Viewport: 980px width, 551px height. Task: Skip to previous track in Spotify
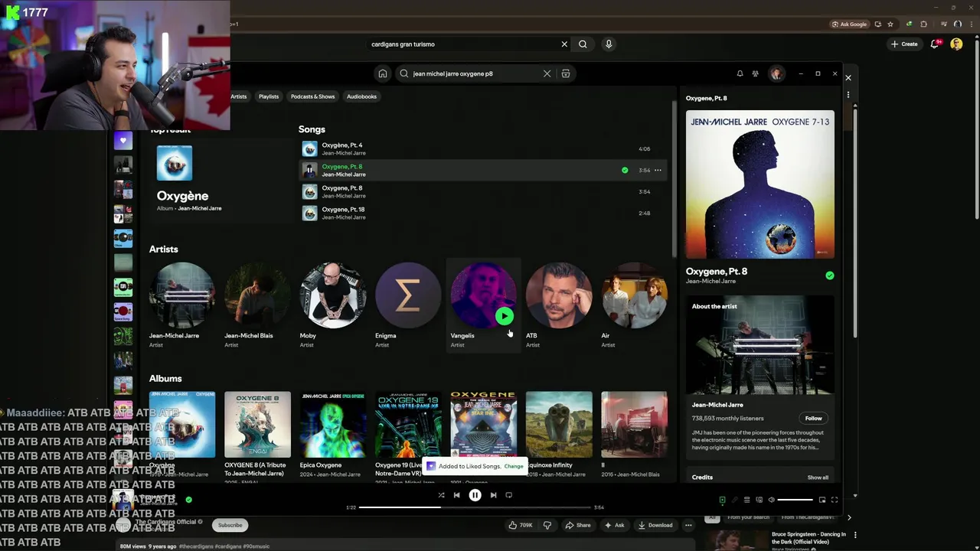(x=457, y=495)
